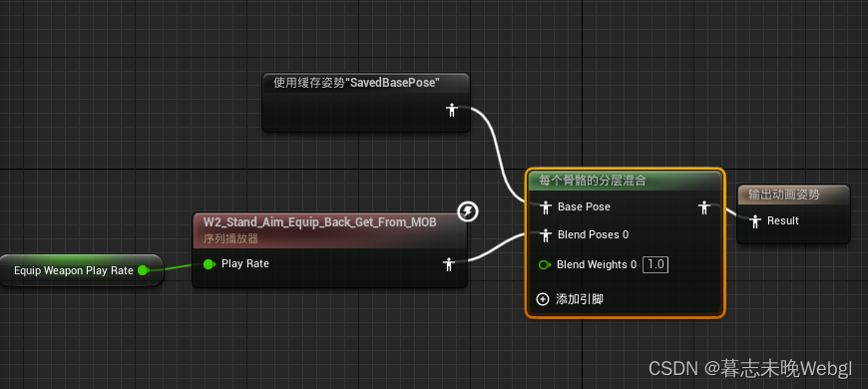The image size is (868, 389).
Task: Select the W2_Stand_Aim_Equip_Back_Get_From_MOB node title
Action: (x=320, y=222)
